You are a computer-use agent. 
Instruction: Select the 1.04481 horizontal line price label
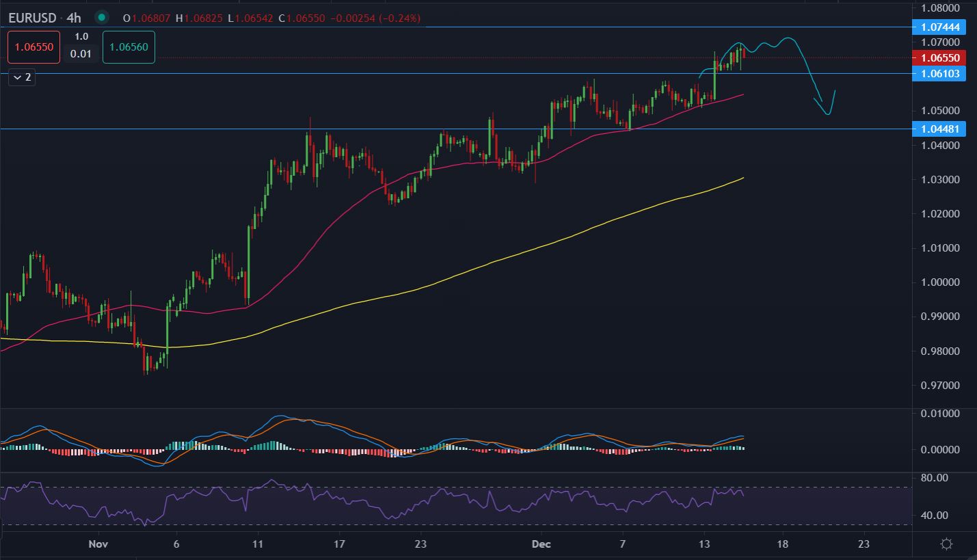click(x=939, y=129)
